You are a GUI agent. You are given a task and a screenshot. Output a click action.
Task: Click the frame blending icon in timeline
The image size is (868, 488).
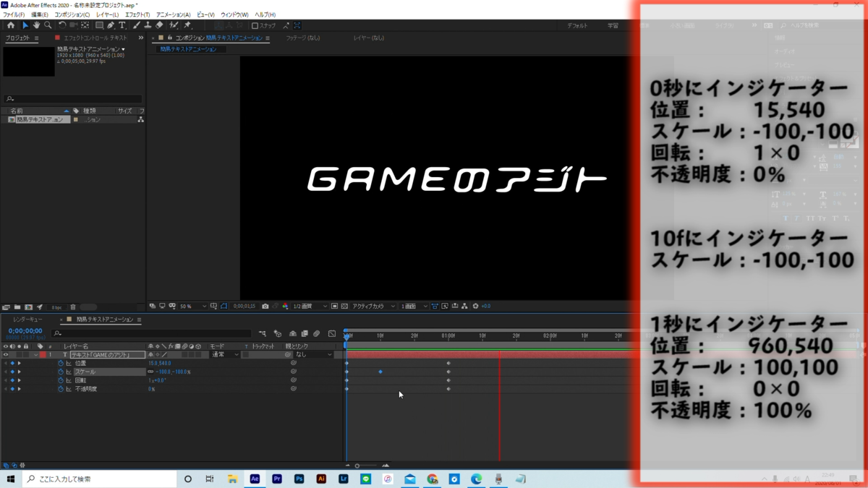305,334
